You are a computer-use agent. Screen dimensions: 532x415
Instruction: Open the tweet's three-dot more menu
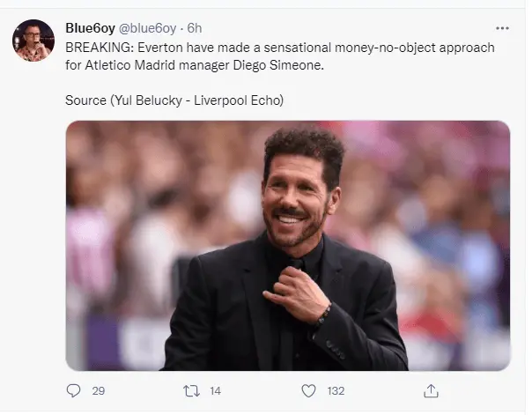coord(501,27)
